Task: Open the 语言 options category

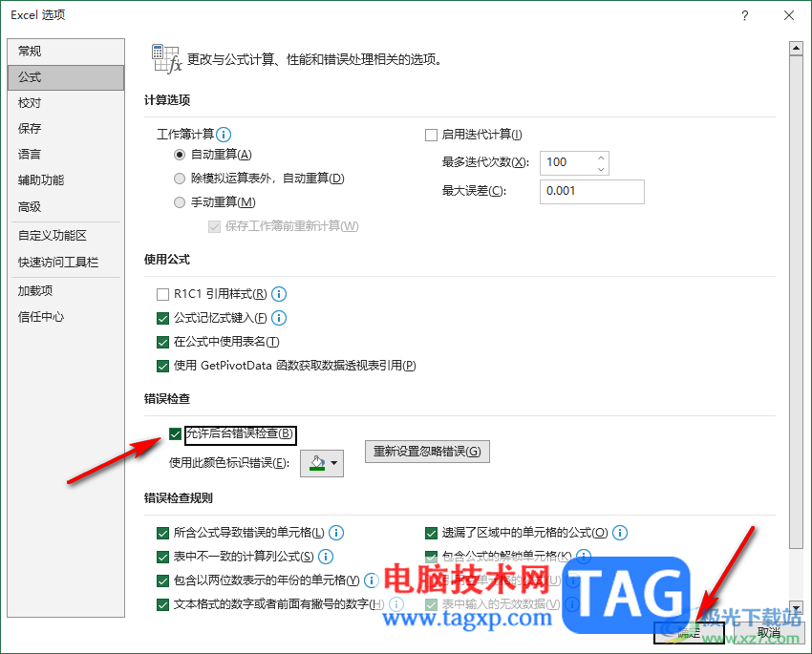Action: (x=66, y=154)
